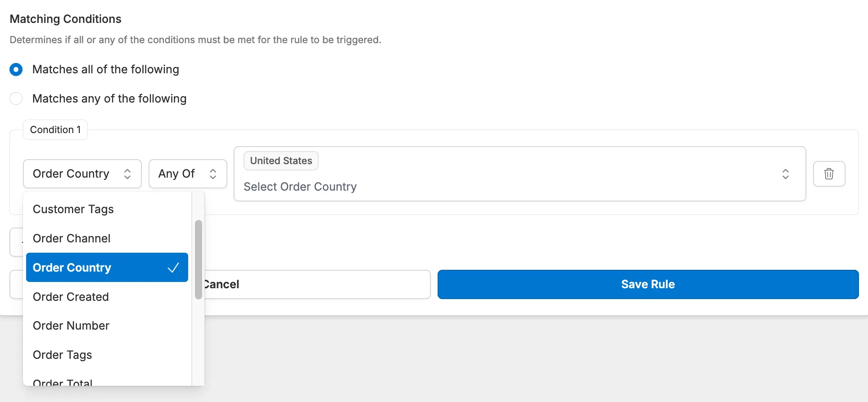Delete Condition 1 with the trash icon

[829, 174]
